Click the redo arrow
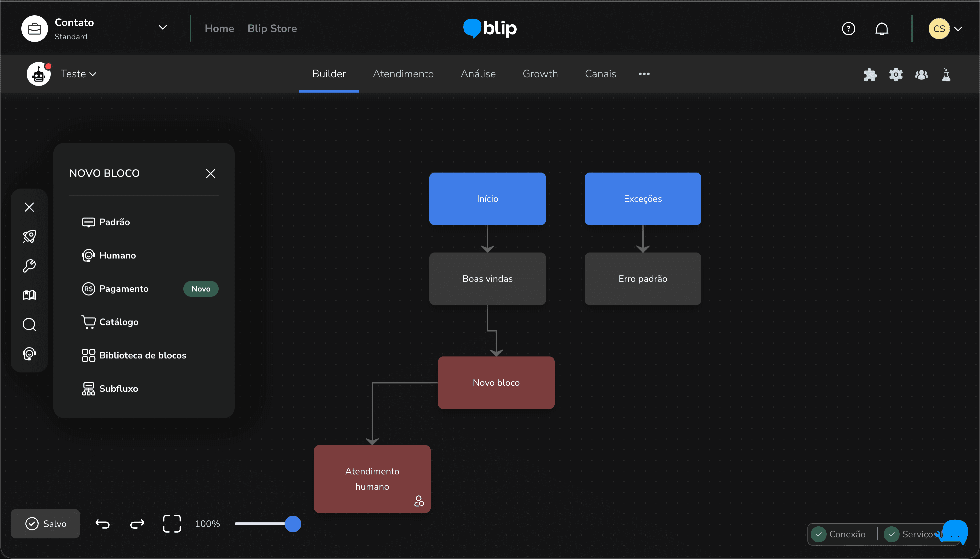Viewport: 980px width, 559px height. (137, 524)
